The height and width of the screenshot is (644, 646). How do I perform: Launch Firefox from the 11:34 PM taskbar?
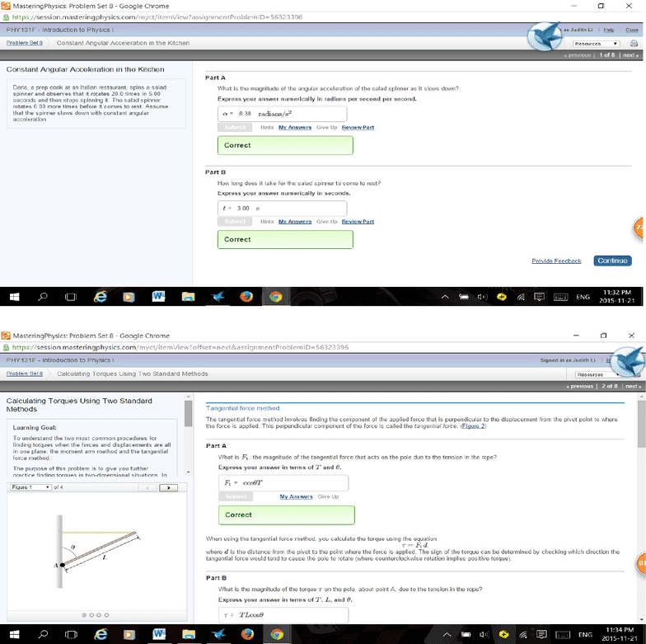(x=247, y=634)
